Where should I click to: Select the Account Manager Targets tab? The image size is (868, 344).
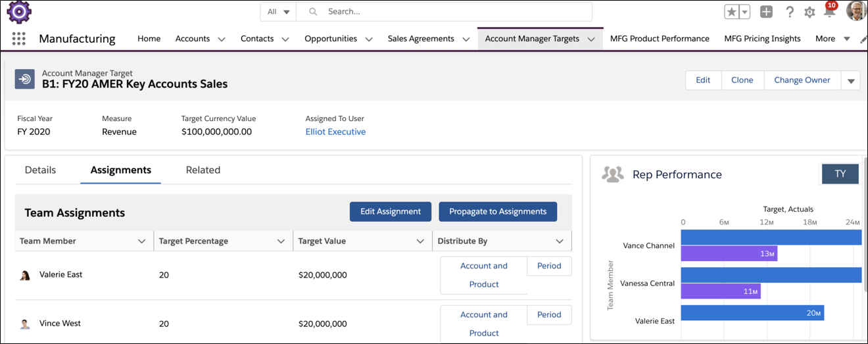click(x=532, y=39)
